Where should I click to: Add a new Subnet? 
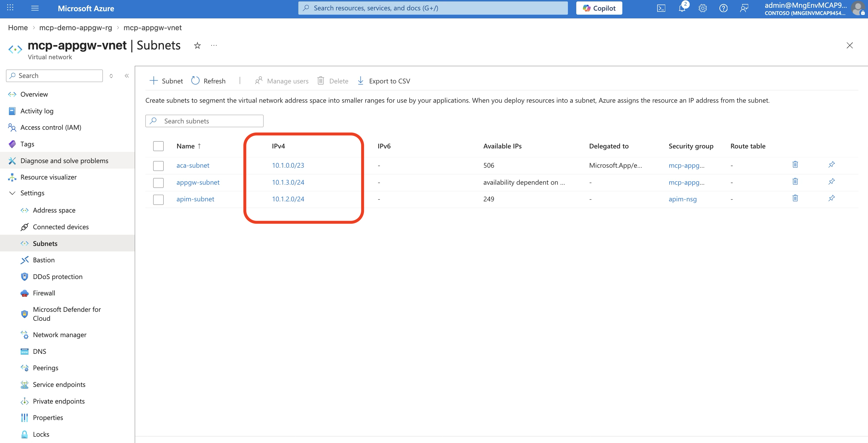coord(166,81)
